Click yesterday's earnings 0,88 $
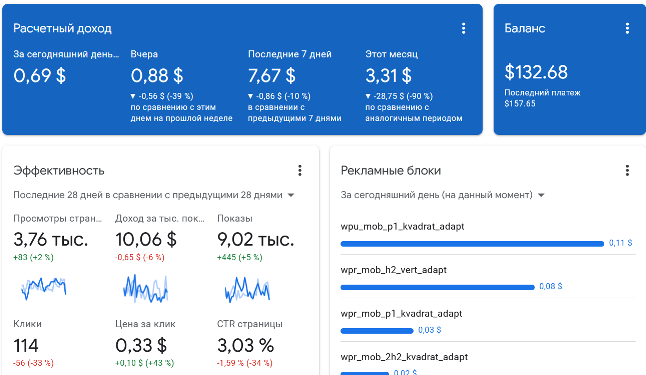Viewport: 646px width, 375px height. pos(157,76)
